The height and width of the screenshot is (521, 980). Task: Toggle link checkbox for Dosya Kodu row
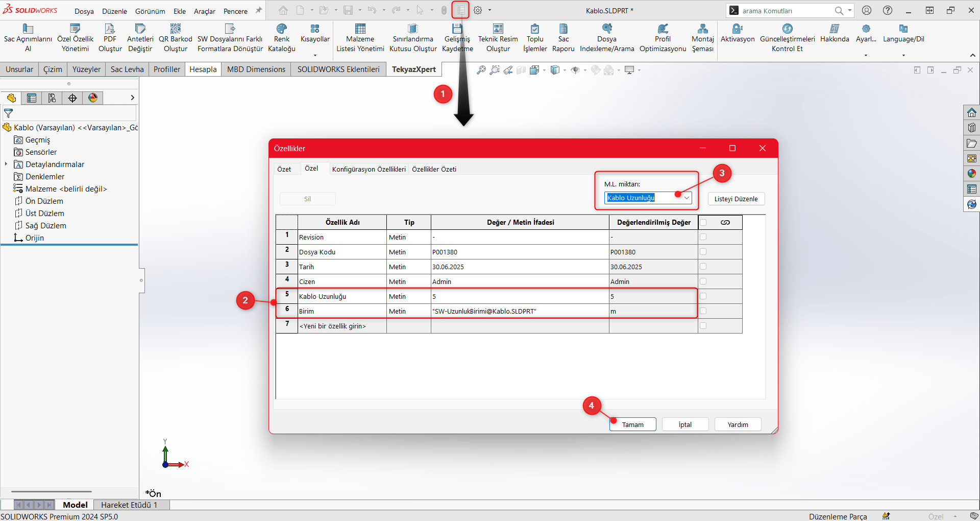703,252
